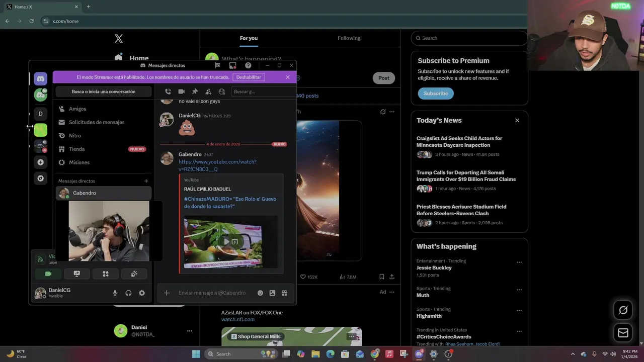This screenshot has height=362, width=644.
Task: Click Subscribe in the Premium card
Action: click(x=436, y=94)
